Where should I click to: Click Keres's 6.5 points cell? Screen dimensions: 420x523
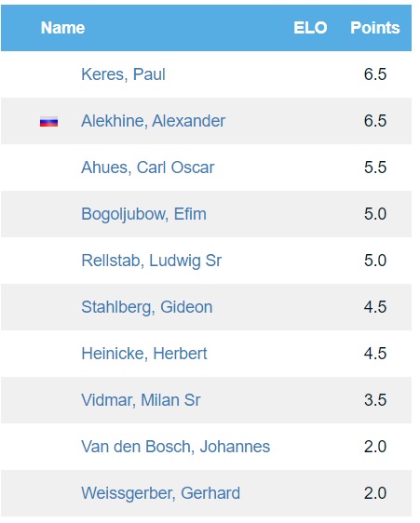coord(375,74)
